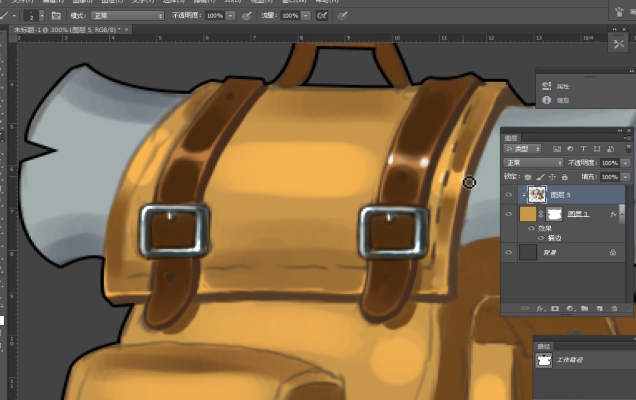This screenshot has height=400, width=636.
Task: Open the 类型 layer filter type dropdown
Action: 522,149
